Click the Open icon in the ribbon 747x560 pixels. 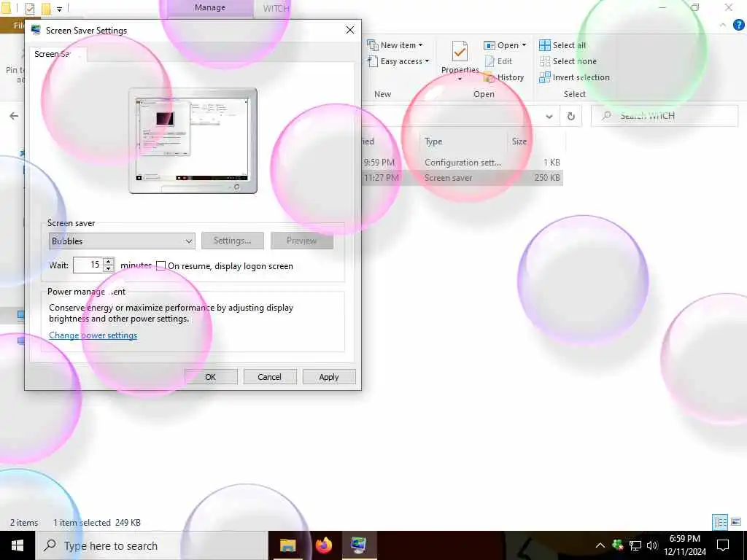(489, 45)
